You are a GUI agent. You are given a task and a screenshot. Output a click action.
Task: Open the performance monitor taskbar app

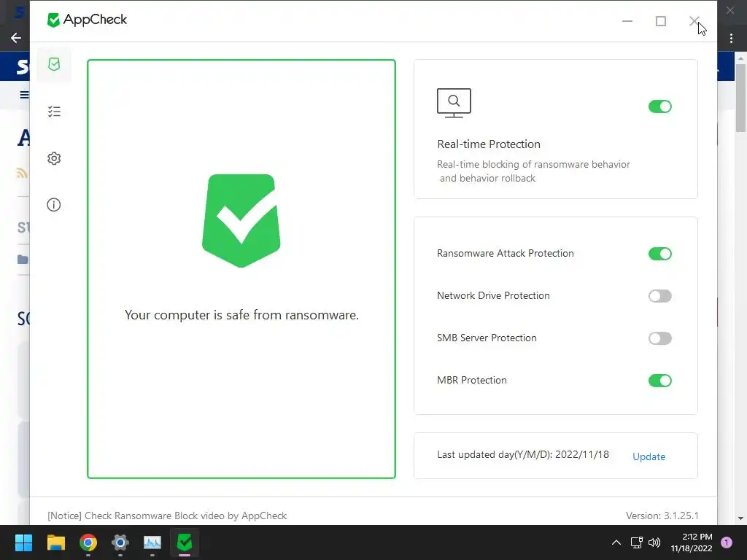(152, 542)
